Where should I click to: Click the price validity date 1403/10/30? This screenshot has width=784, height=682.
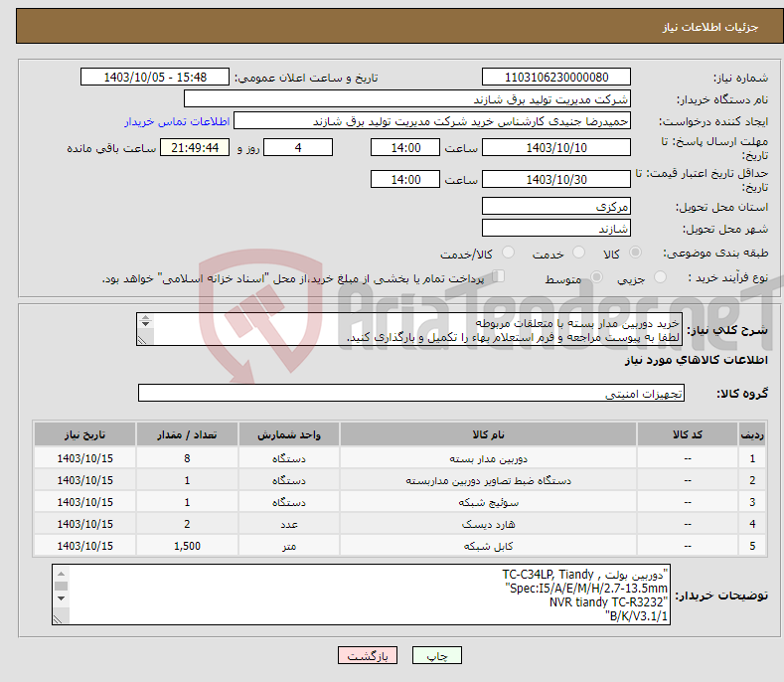click(x=556, y=179)
